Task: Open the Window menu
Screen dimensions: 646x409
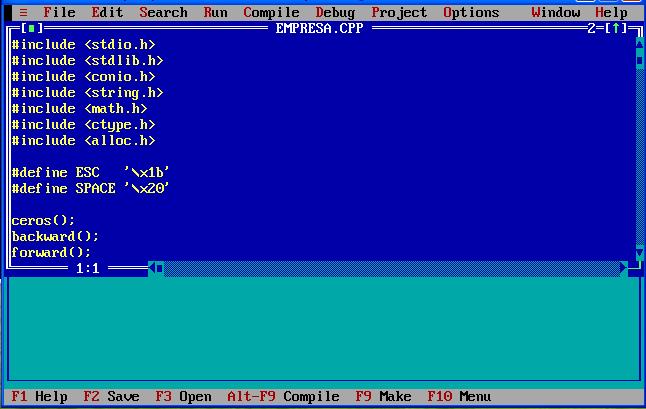Action: pyautogui.click(x=555, y=13)
